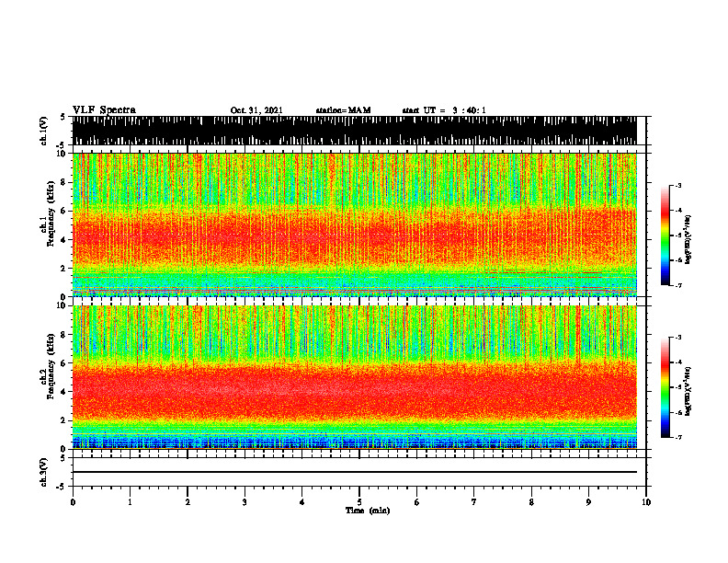Click the ch.2 spectrogram plot area
The width and height of the screenshot is (728, 563).
[x=355, y=377]
